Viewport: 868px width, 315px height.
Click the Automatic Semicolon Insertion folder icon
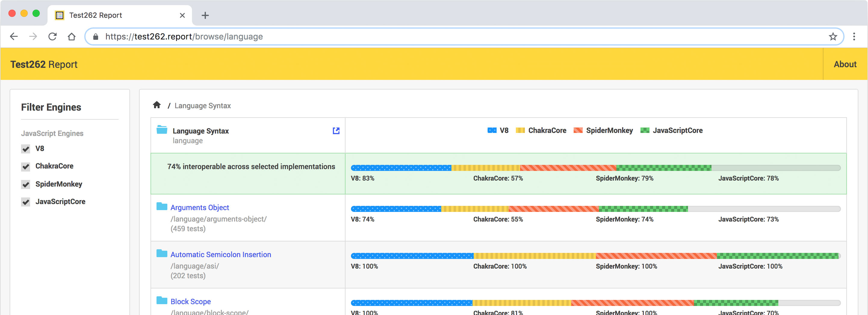[x=162, y=253]
